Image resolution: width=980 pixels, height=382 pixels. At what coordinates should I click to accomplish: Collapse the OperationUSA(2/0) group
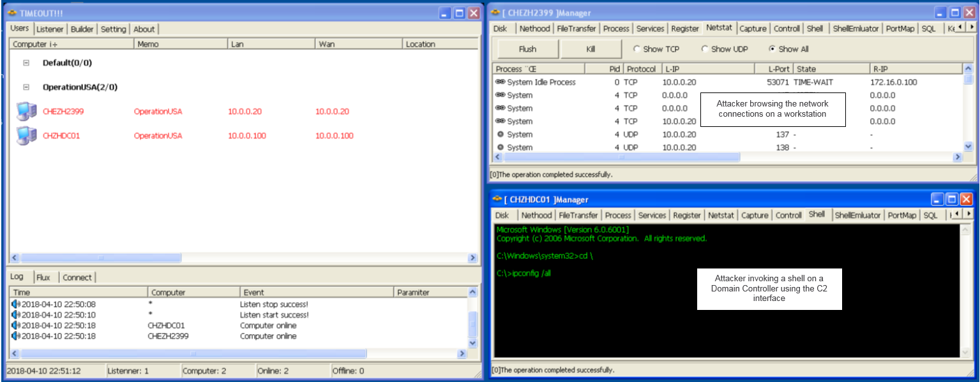tap(26, 87)
